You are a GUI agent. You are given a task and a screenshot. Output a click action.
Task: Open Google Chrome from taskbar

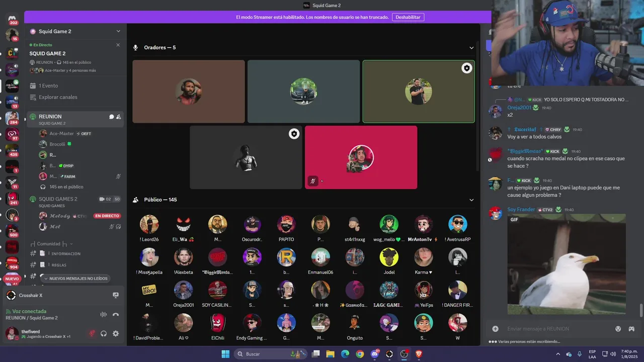tap(360, 354)
